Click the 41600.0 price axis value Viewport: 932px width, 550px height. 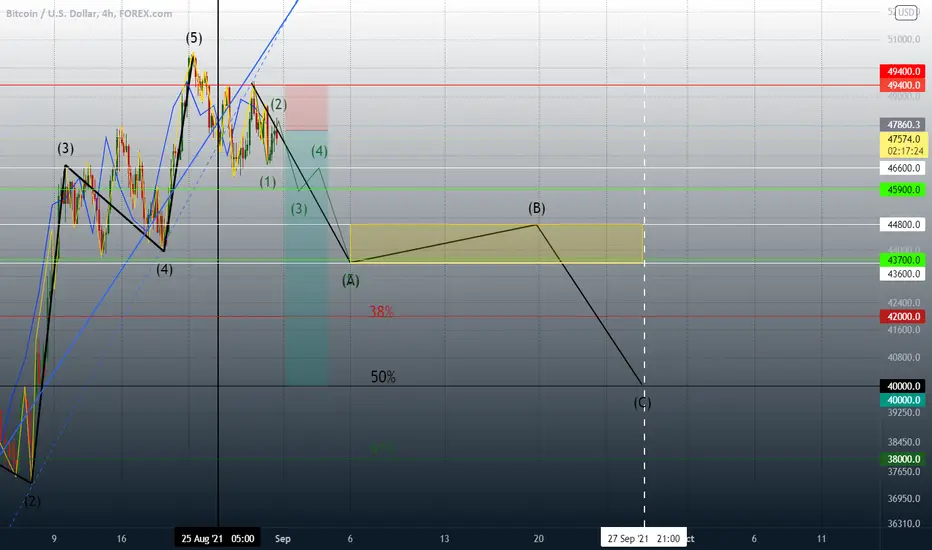tap(903, 330)
